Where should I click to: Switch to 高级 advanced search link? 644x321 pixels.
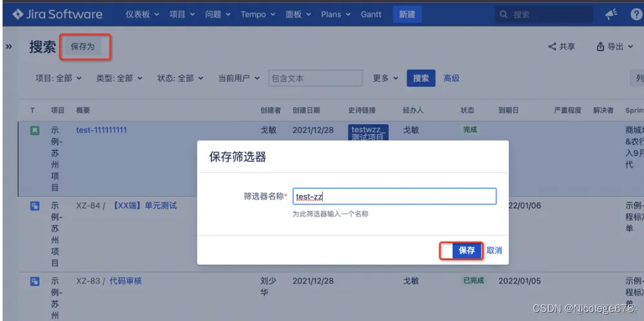(x=451, y=78)
